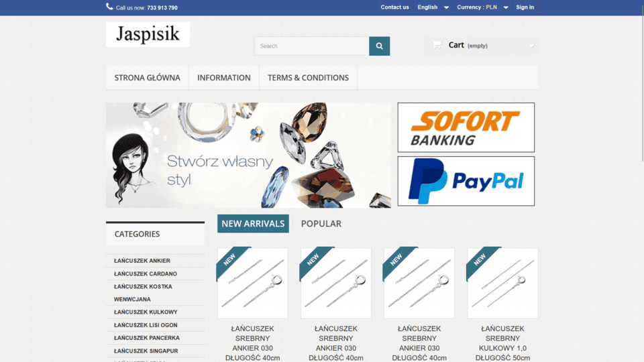Click the shopping cart icon
The width and height of the screenshot is (644, 362).
437,45
